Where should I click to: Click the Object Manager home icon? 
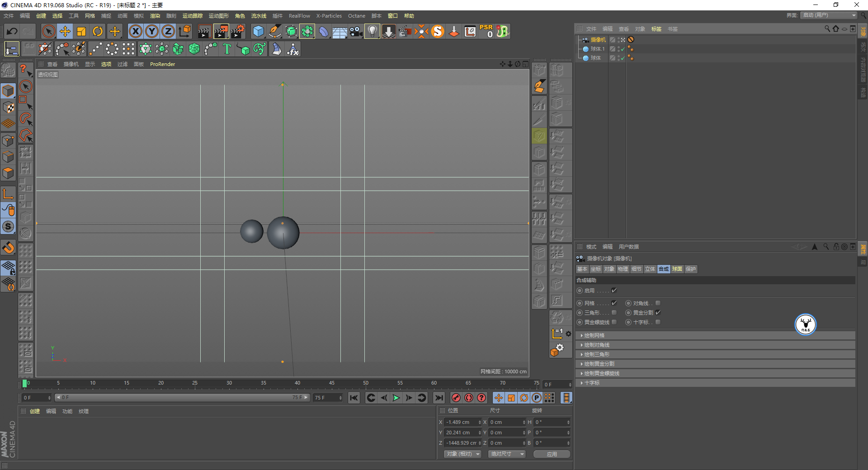835,28
